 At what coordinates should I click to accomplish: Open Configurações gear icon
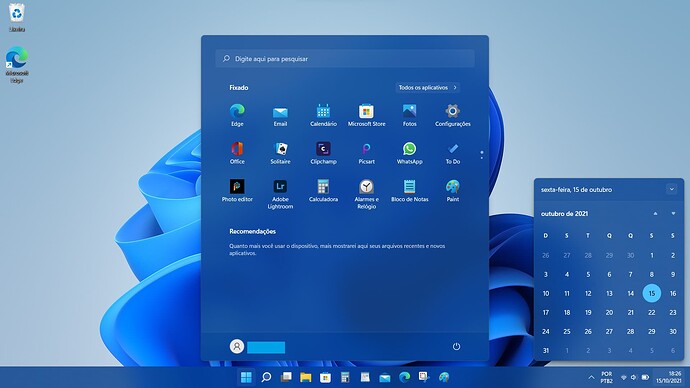click(453, 115)
